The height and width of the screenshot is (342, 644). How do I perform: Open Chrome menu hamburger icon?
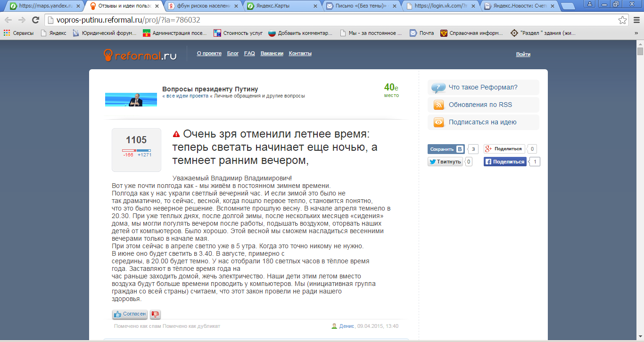(x=636, y=20)
